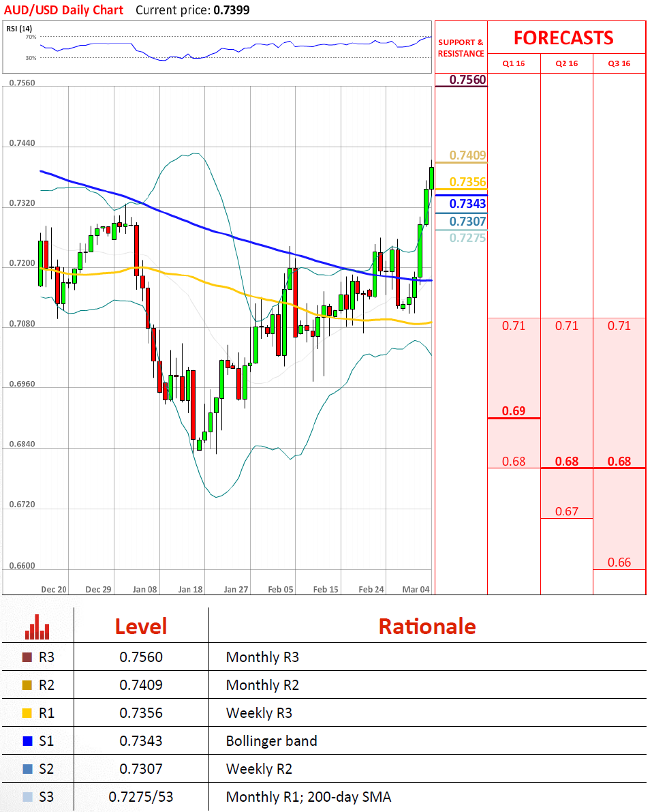Click the 0.7275 support level marker
652x812 pixels.
(x=467, y=238)
